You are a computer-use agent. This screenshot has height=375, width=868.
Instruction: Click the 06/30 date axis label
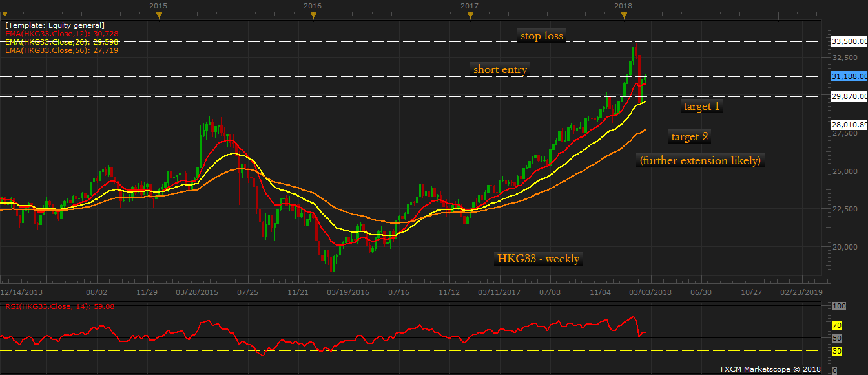[x=701, y=292]
